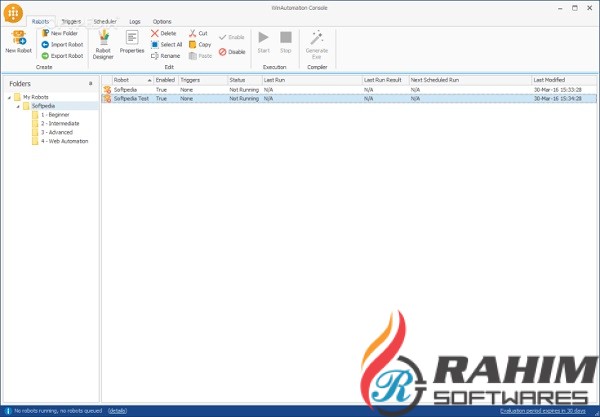Click the status text 'No robots running, no robots queued'
The width and height of the screenshot is (600, 417).
58,411
